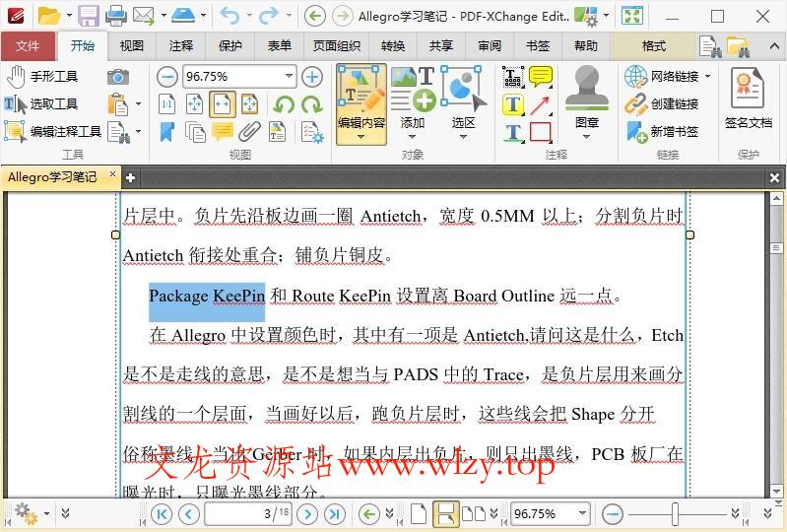
Task: Click the Print icon in quick toolbar
Action: [x=116, y=16]
